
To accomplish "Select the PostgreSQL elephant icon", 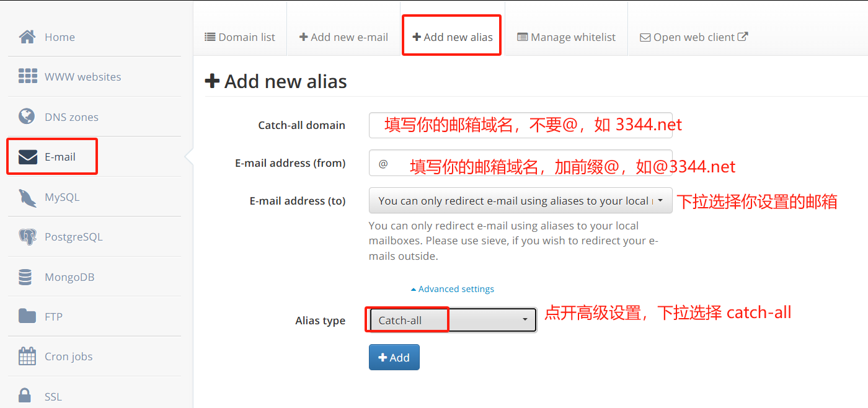I will [x=27, y=237].
